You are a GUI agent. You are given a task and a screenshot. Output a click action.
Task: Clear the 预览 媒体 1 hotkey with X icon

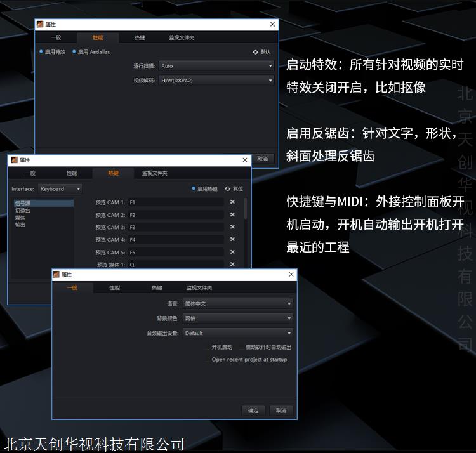click(x=232, y=264)
